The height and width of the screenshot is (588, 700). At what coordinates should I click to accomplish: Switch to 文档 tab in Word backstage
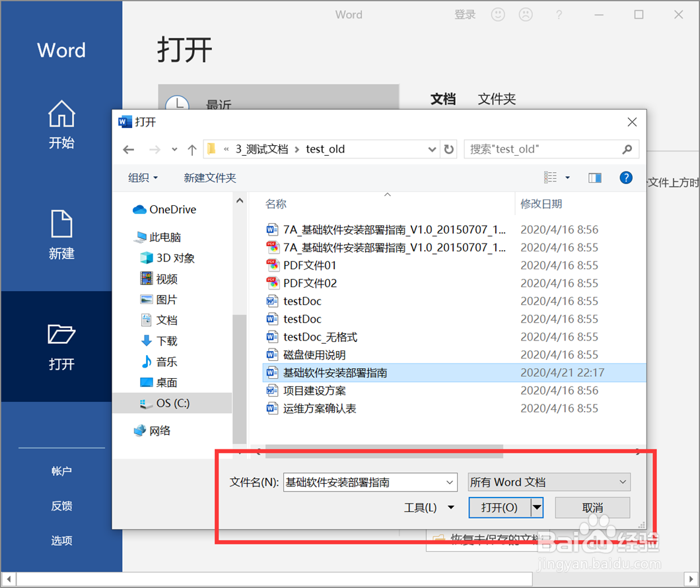tap(443, 98)
